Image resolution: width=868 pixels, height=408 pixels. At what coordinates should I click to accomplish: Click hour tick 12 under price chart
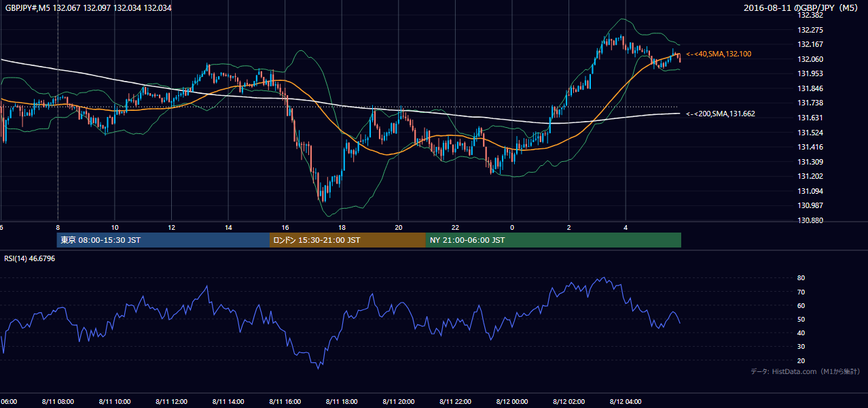pyautogui.click(x=171, y=228)
